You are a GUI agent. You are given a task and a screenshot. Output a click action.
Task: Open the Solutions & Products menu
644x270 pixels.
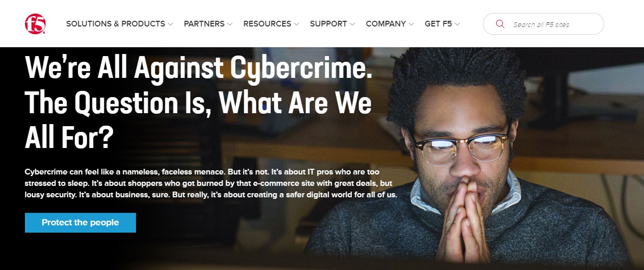pyautogui.click(x=116, y=24)
